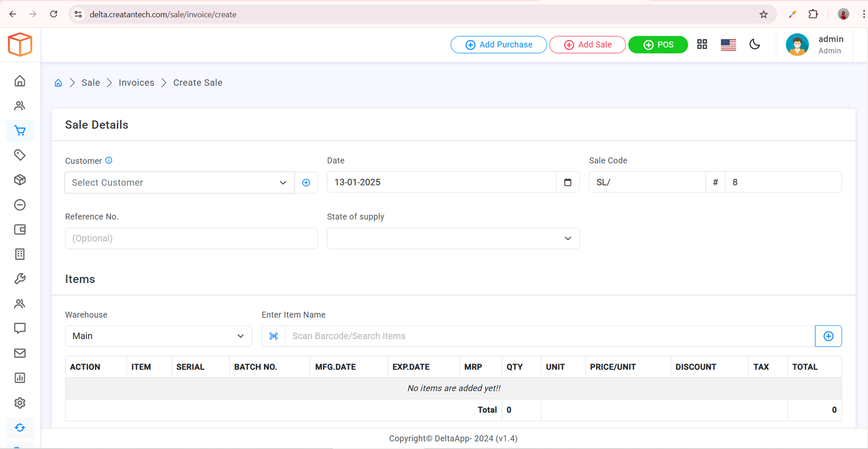Click the home icon in sidebar
868x449 pixels.
coord(20,81)
